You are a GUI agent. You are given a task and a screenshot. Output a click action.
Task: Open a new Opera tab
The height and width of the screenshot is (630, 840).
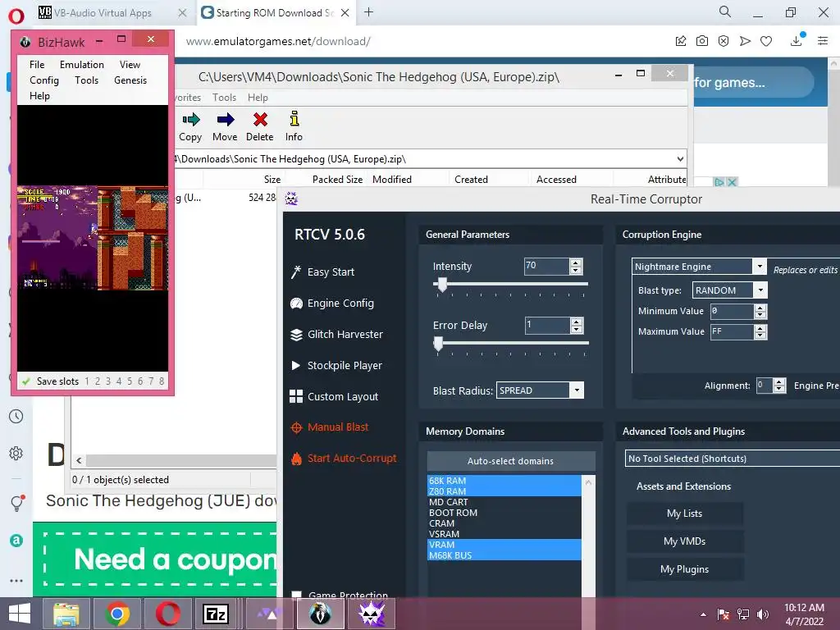click(368, 11)
